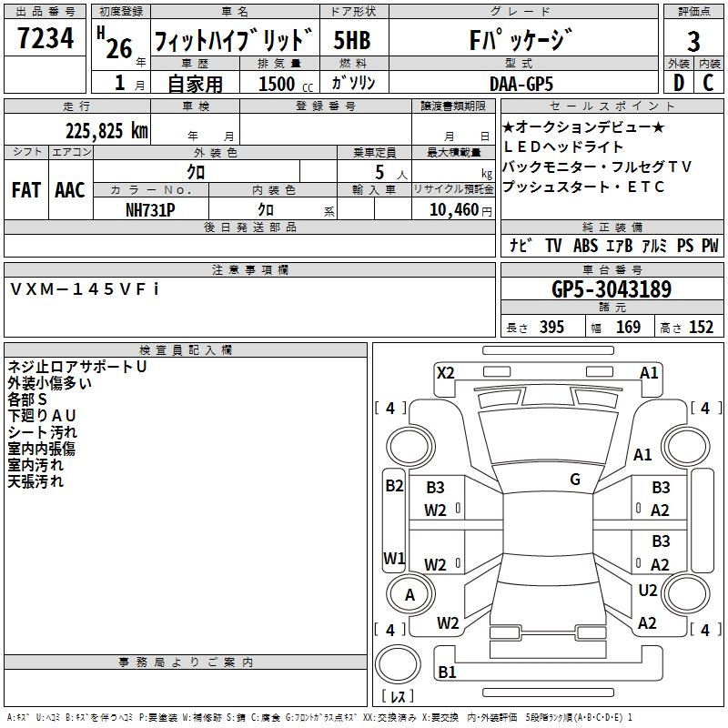Viewport: 728px width, 728px height.
Task: Select the B2 mark on left side
Action: click(x=393, y=486)
